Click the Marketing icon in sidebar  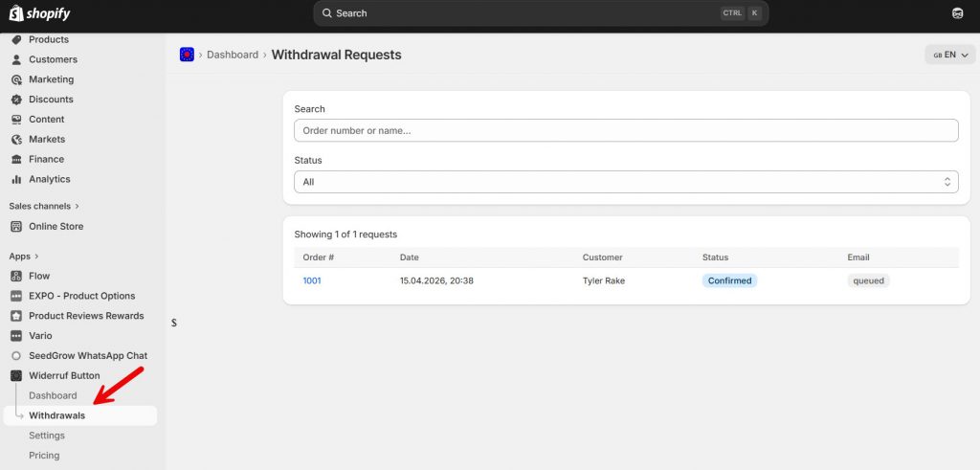click(16, 79)
